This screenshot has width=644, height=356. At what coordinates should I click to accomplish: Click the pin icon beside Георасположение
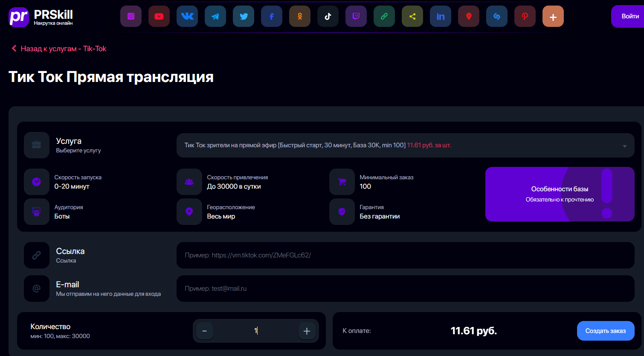coord(189,212)
